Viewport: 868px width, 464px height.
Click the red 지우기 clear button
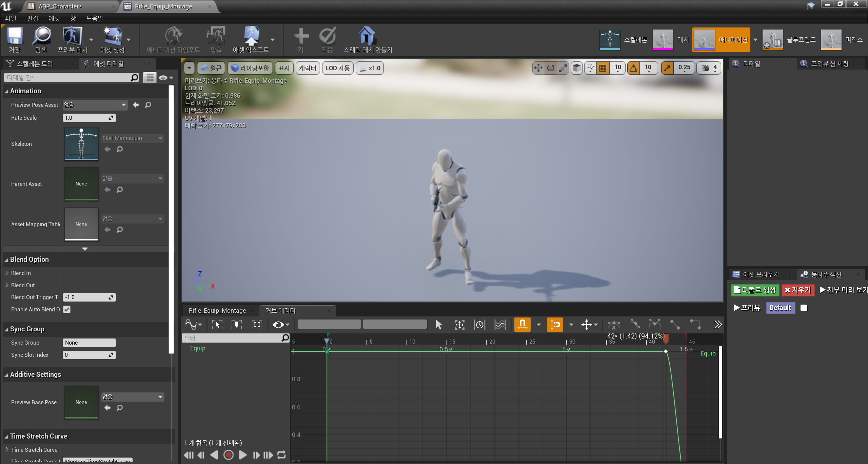click(x=797, y=290)
